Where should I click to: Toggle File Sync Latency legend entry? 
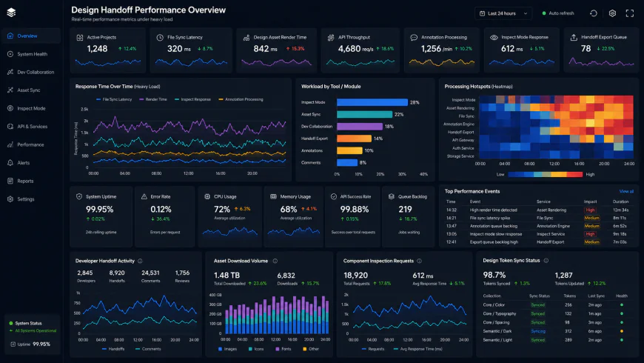coord(114,99)
